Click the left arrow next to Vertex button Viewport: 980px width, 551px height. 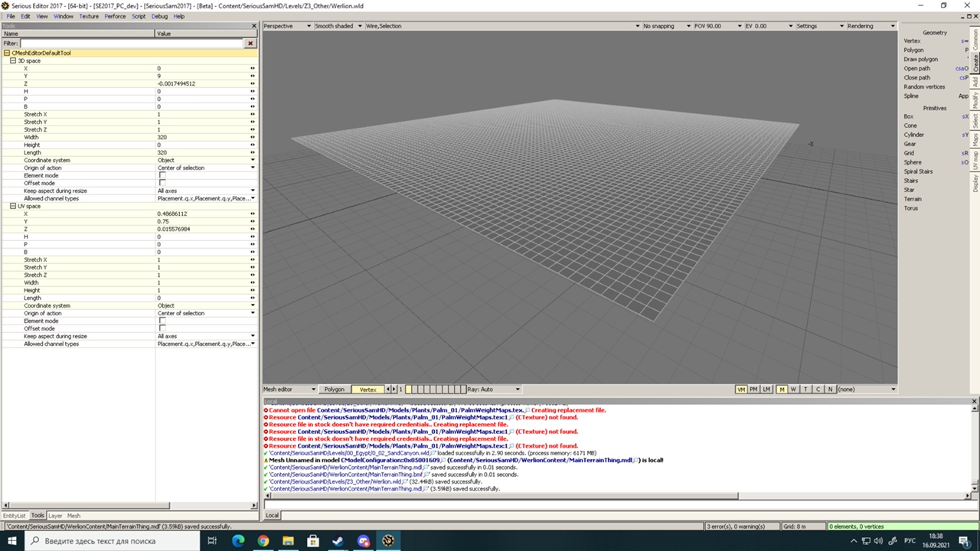(388, 390)
